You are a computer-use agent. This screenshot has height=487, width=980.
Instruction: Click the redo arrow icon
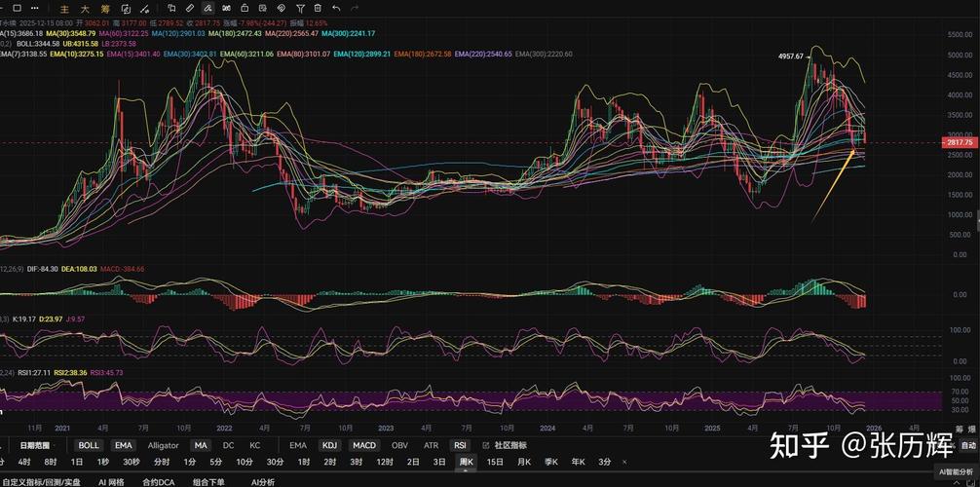(x=355, y=8)
